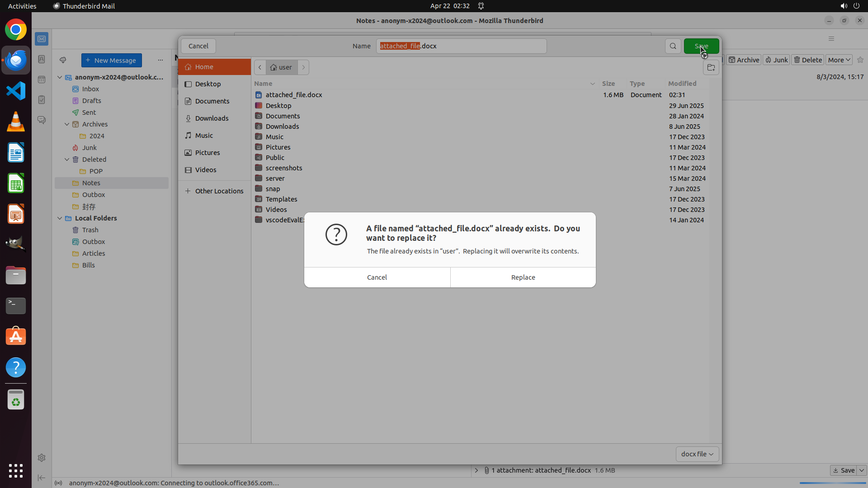Screen dimensions: 868x488
Task: Collapse the Archives folder tree
Action: point(67,124)
